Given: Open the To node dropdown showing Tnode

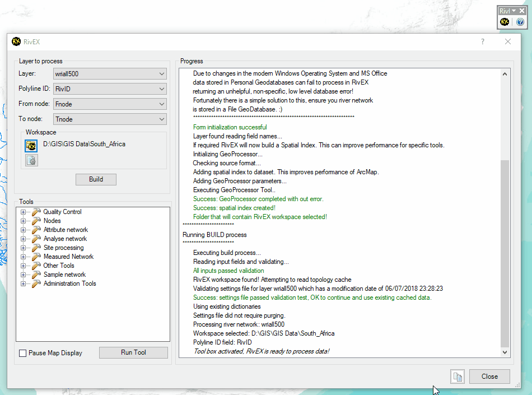Looking at the screenshot, I should 110,119.
